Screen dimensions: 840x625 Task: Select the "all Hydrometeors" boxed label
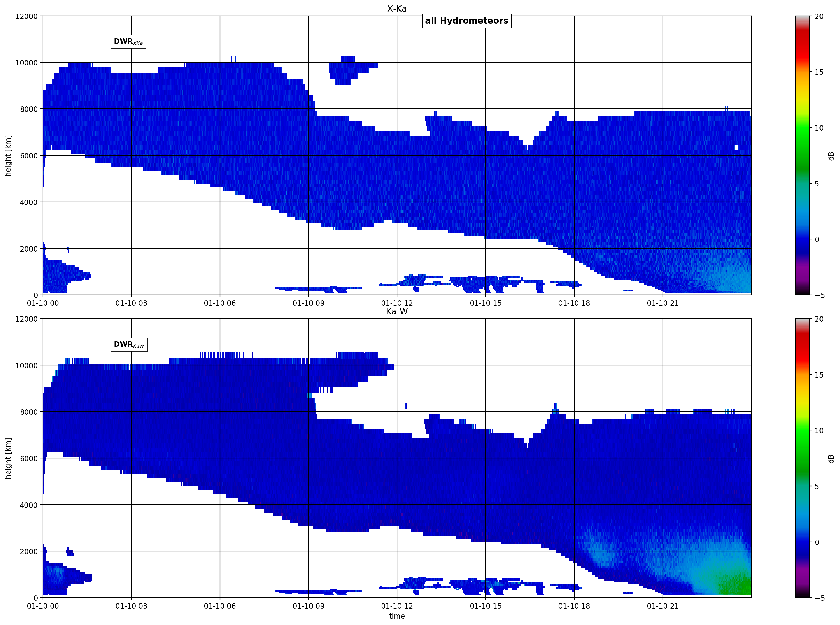[467, 21]
